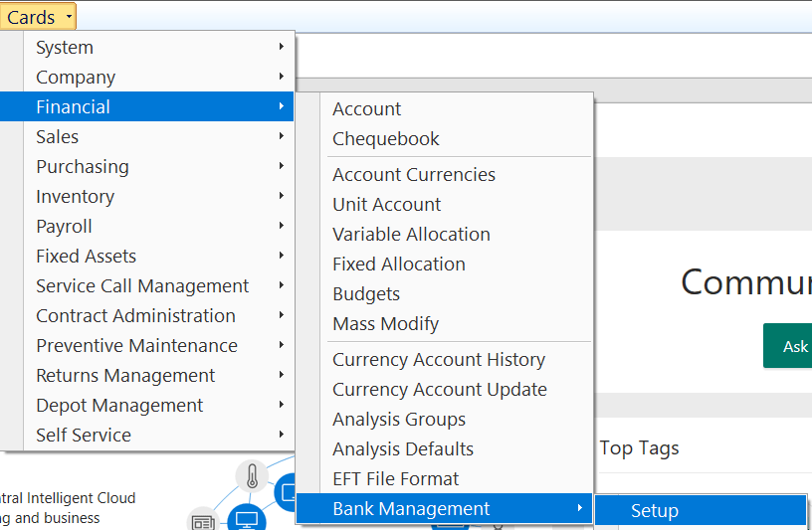Open the Sales submenu
The width and height of the screenshot is (812, 530).
click(x=58, y=137)
